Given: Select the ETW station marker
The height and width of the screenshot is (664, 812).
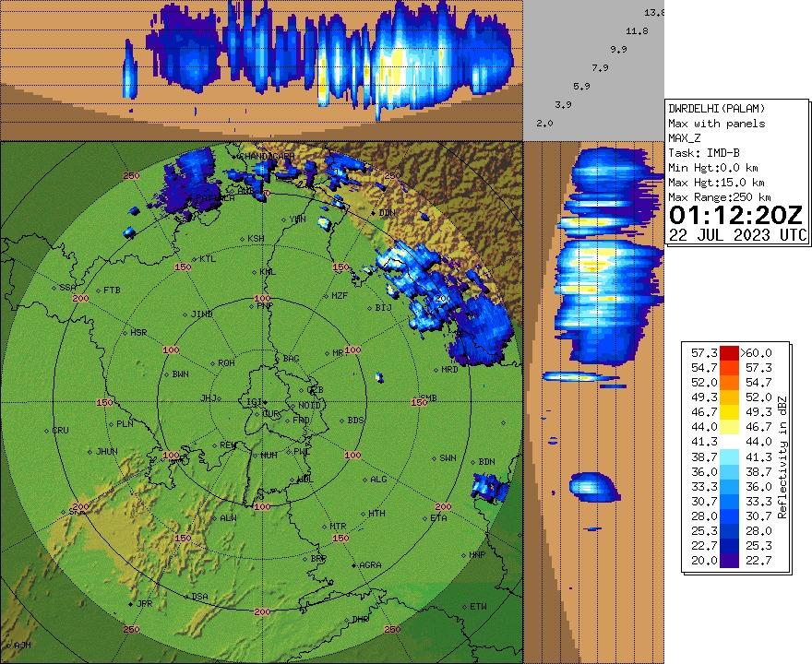Looking at the screenshot, I should point(464,606).
